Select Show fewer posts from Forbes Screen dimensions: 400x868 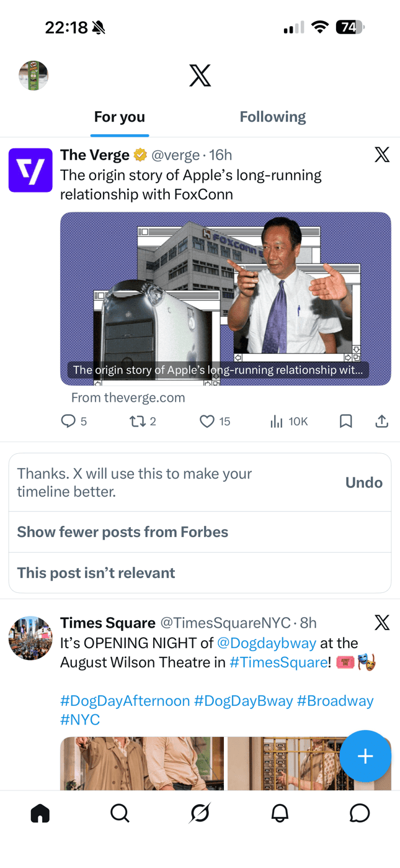point(122,532)
